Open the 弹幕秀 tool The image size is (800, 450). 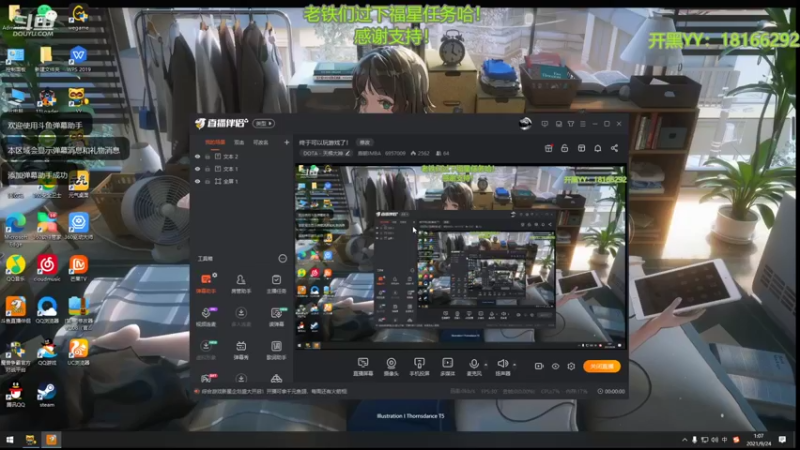[x=241, y=350]
